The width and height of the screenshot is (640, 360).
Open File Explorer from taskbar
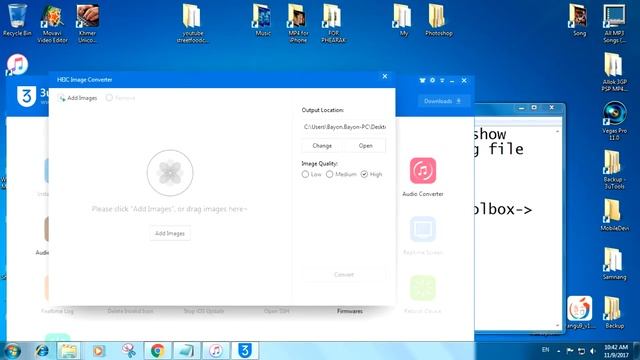click(x=69, y=351)
